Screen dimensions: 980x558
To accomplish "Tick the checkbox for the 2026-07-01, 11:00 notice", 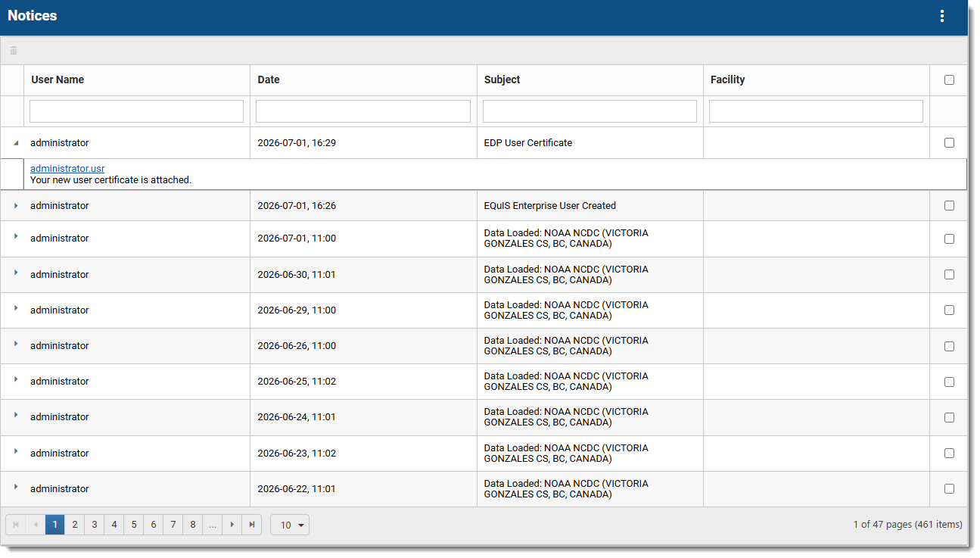I will (949, 238).
